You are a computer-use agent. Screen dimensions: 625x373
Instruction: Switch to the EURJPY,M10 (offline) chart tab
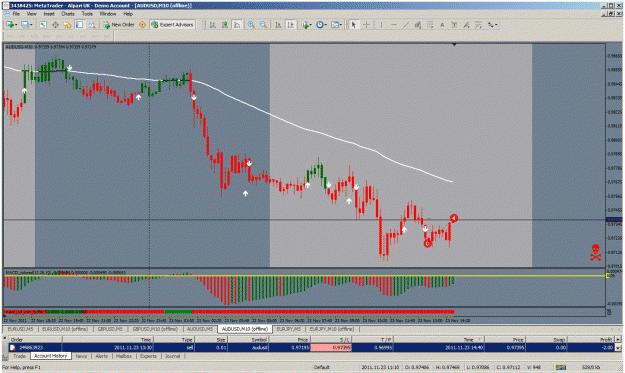coord(332,329)
